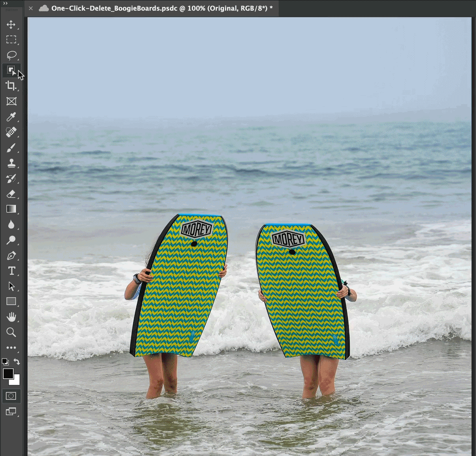Activate the Pen tool
476x456 pixels.
pos(11,256)
